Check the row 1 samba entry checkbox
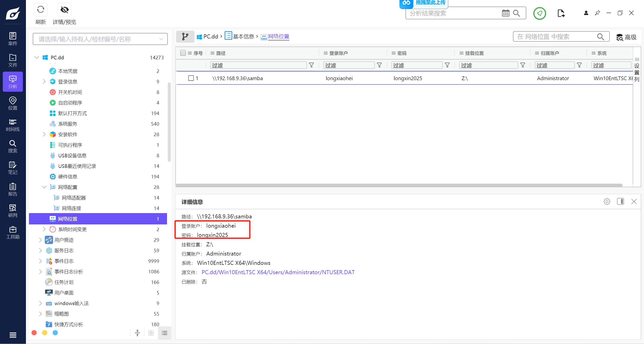 191,78
